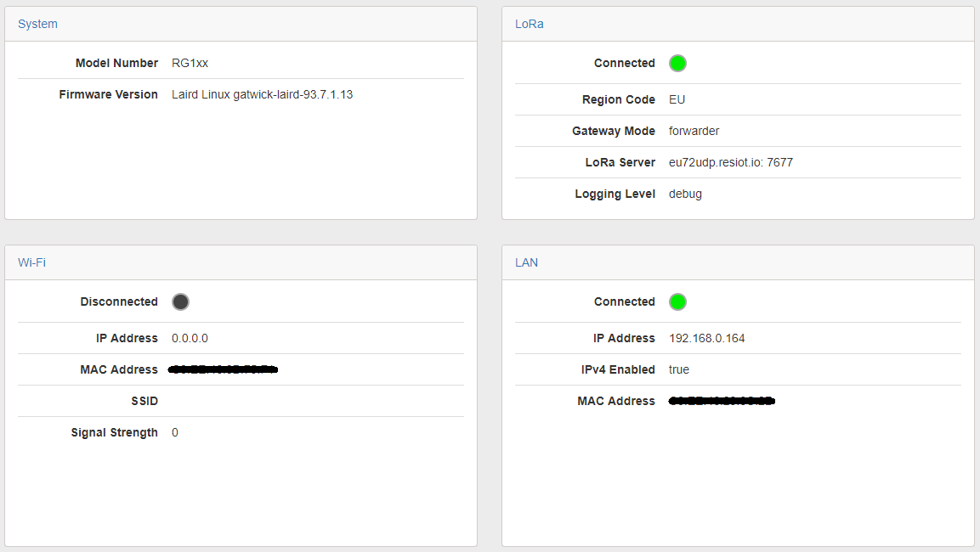
Task: Select the IPv4 Enabled value true
Action: [679, 369]
